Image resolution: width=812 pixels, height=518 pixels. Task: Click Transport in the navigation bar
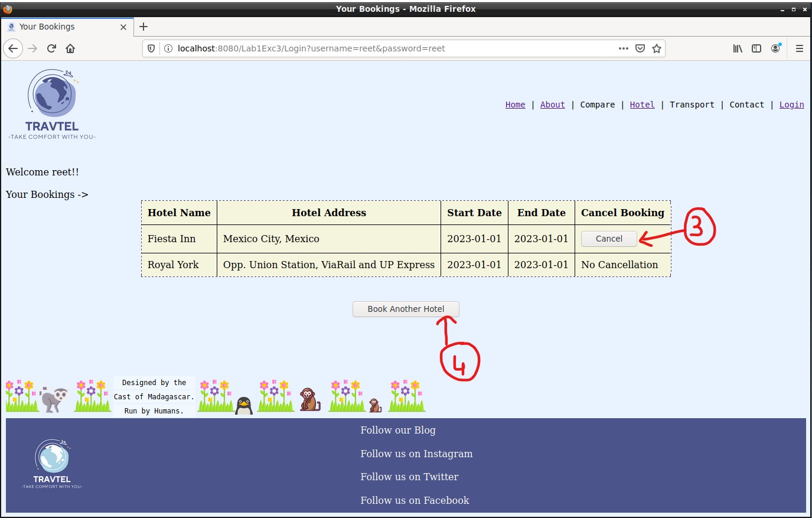click(692, 105)
